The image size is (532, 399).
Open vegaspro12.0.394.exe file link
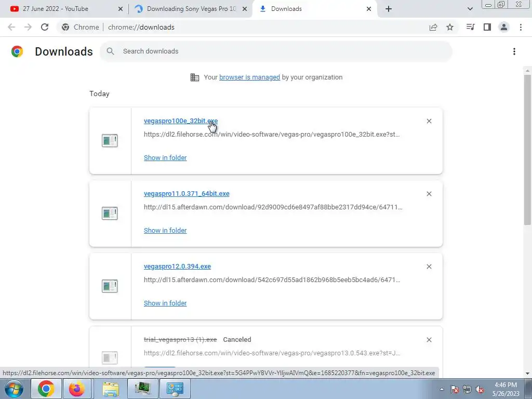tap(177, 267)
